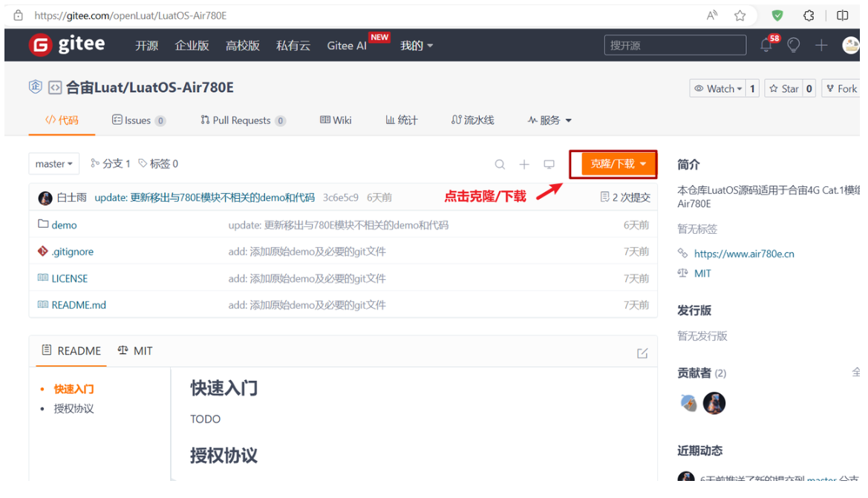The width and height of the screenshot is (868, 498).
Task: Open the demo folder
Action: tap(64, 225)
